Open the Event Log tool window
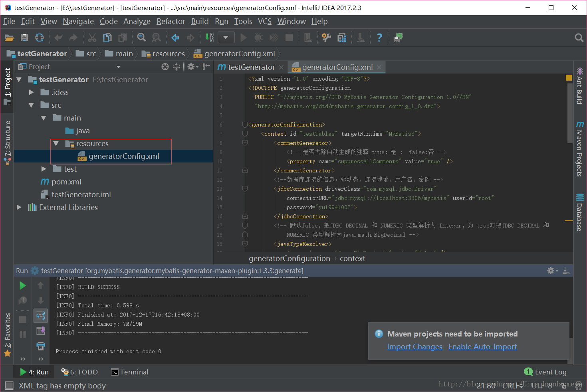Viewport: 587px width, 392px height. tap(545, 372)
